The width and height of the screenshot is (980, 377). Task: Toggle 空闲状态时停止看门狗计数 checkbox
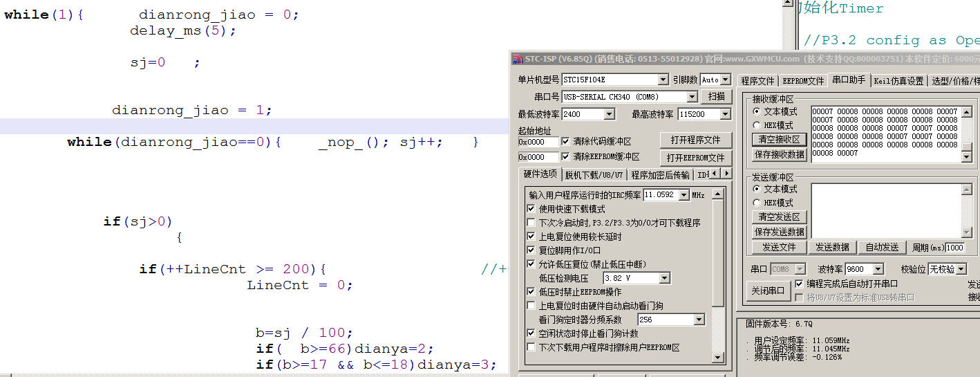click(x=531, y=333)
